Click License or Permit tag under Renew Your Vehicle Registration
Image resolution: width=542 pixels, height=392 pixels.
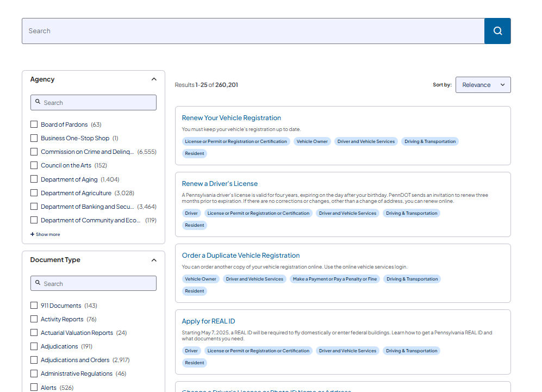point(236,141)
